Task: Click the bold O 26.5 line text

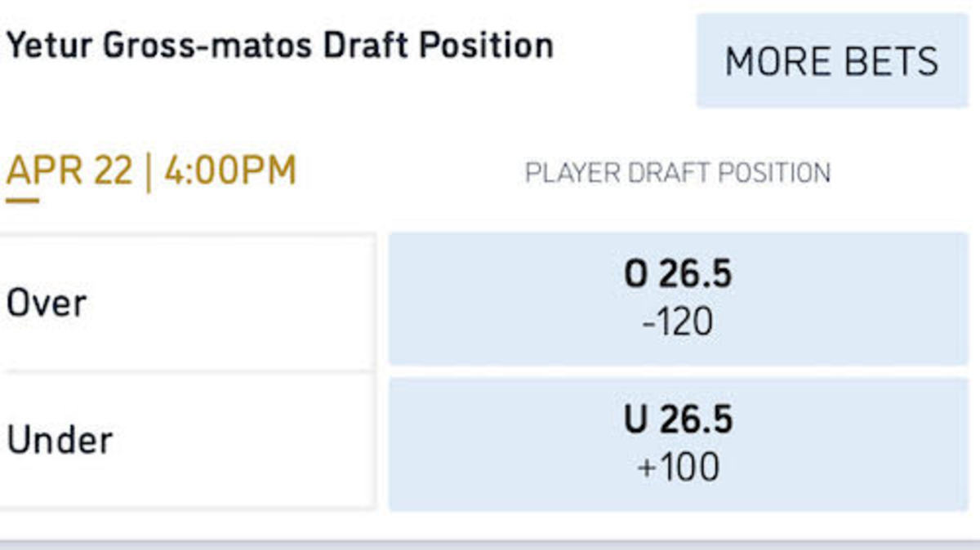Action: 678,275
